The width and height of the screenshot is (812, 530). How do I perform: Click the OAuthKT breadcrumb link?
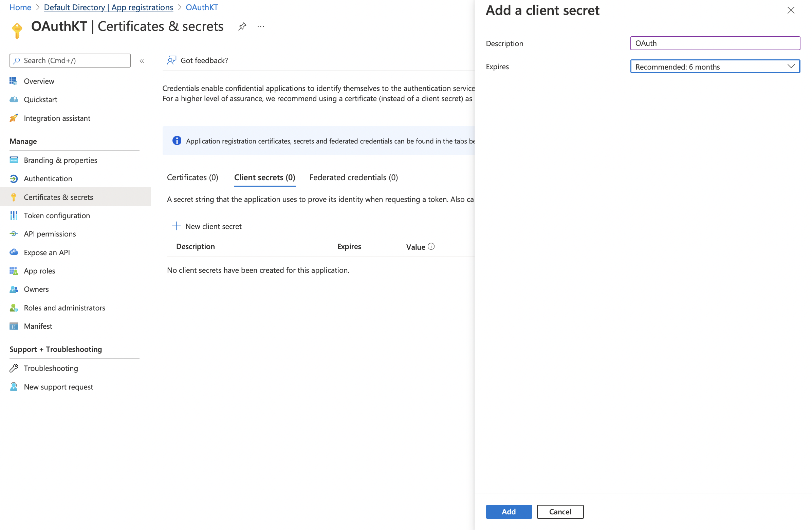[202, 7]
